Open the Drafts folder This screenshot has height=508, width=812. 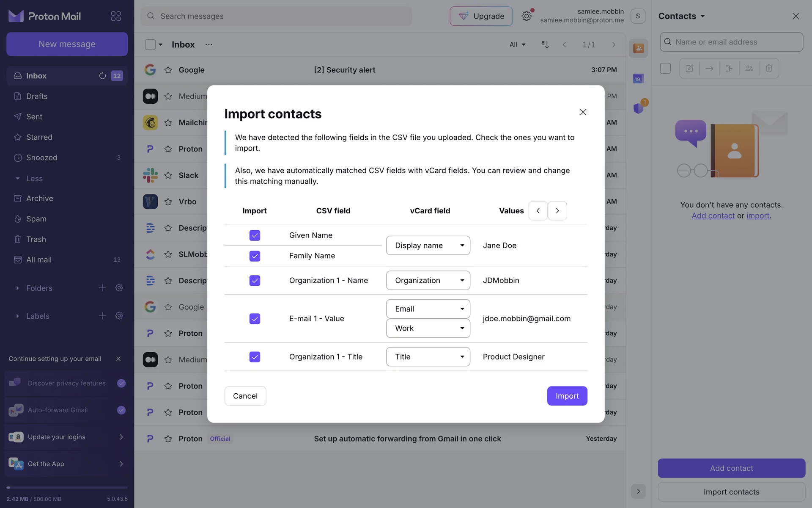click(x=37, y=97)
